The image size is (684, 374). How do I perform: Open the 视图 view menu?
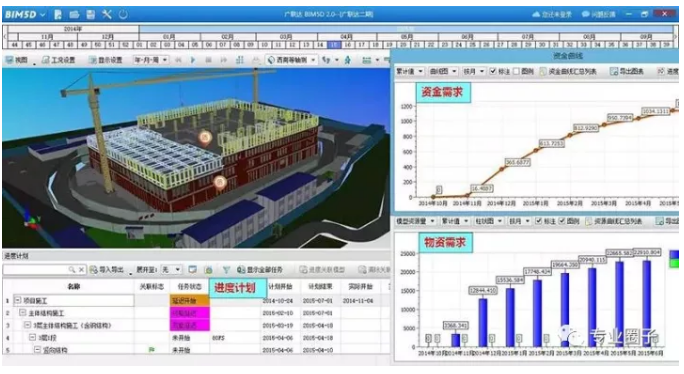[x=17, y=60]
